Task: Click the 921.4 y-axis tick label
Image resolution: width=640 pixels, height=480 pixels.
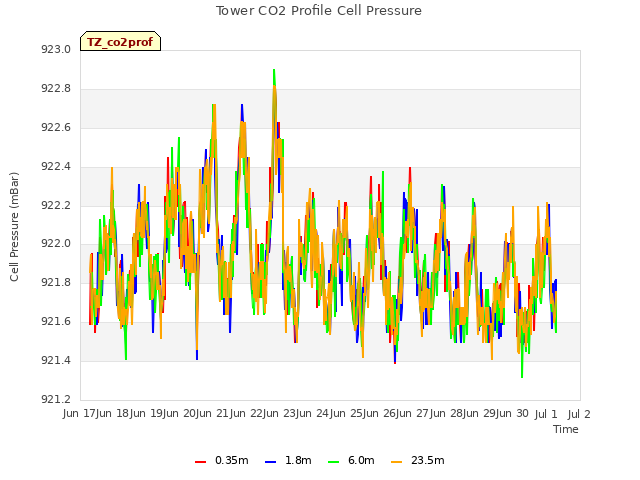Action: click(56, 361)
